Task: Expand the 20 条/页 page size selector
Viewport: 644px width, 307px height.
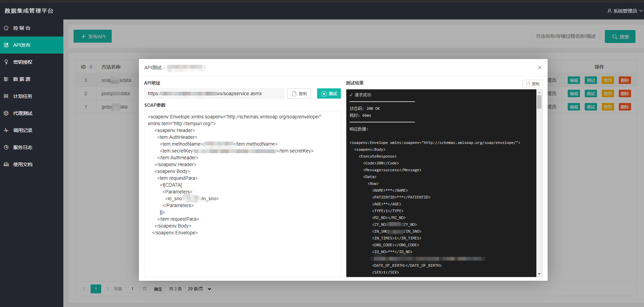Action: [x=199, y=289]
